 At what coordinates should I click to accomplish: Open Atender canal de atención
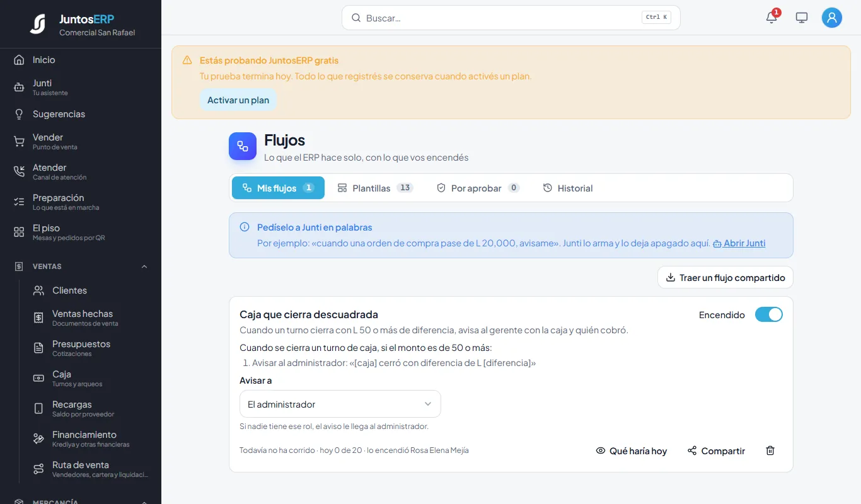(81, 171)
